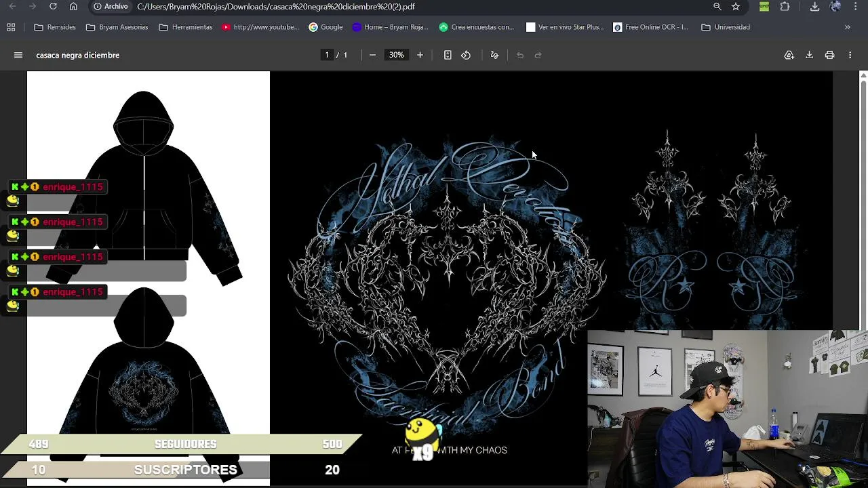Download the PDF file
868x488 pixels.
point(809,55)
